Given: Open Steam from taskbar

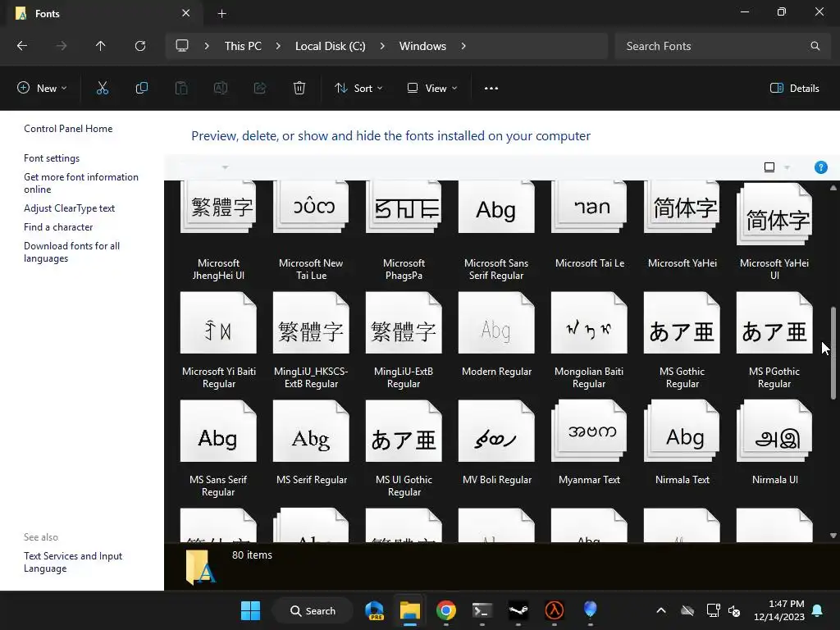Looking at the screenshot, I should pos(518,610).
